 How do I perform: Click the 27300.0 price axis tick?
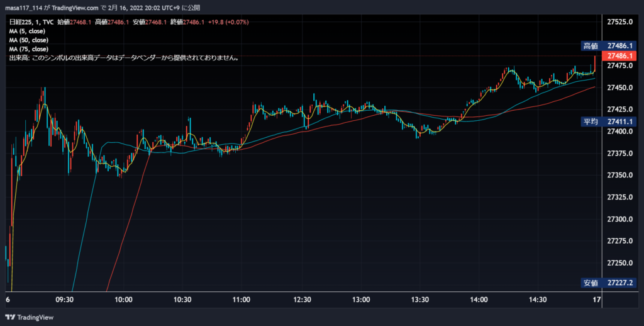[x=619, y=219]
